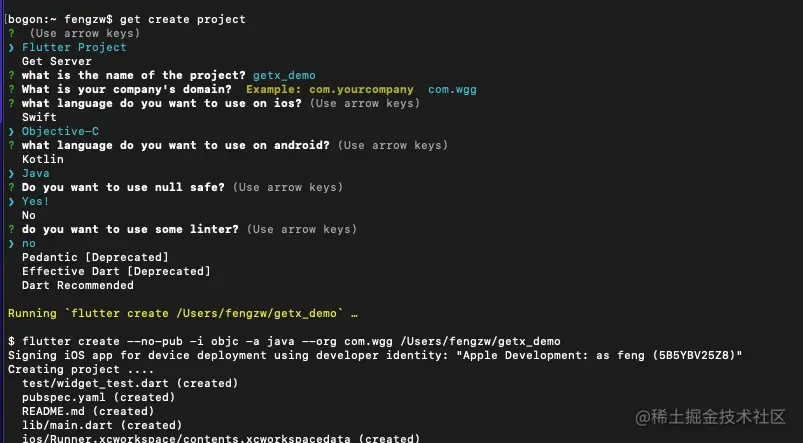803x443 pixels.
Task: Select Dart Recommended linter
Action: pyautogui.click(x=77, y=285)
